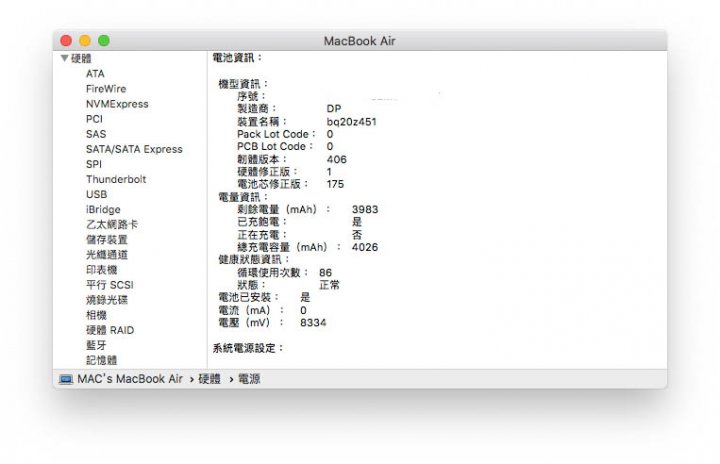This screenshot has height=464, width=720.
Task: Click the MacBook Air window title
Action: click(360, 41)
